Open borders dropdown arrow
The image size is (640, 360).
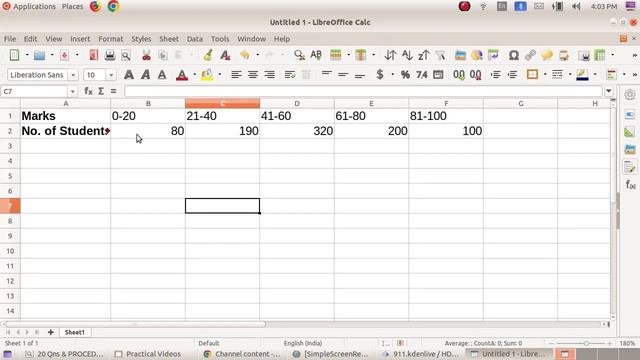click(x=544, y=75)
